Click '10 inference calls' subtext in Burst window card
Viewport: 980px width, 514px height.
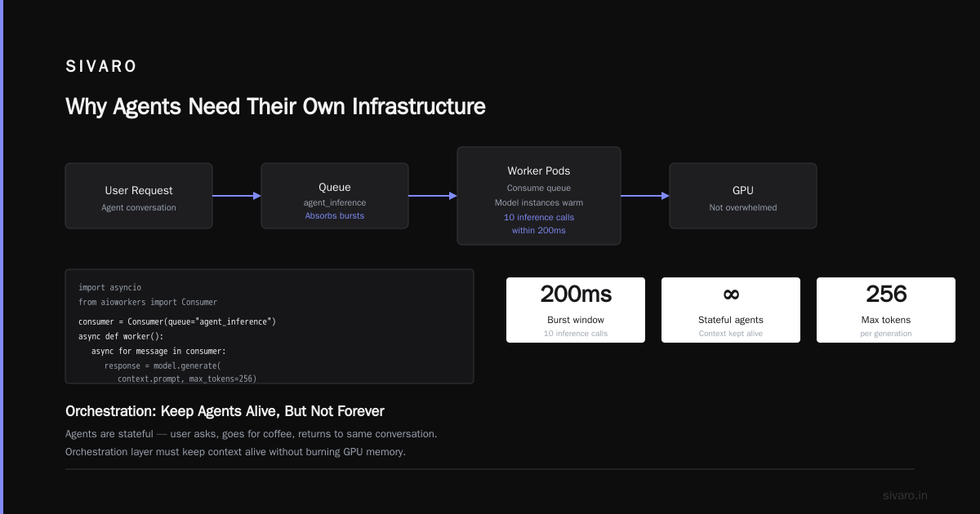tap(576, 334)
